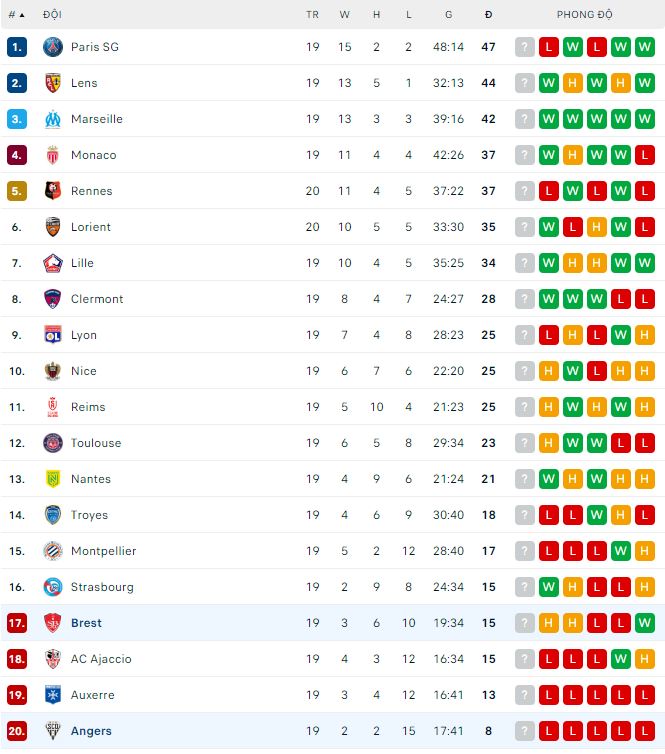Image resolution: width=665 pixels, height=754 pixels.
Task: Click the grey ? badge in Lens row
Action: coord(525,83)
